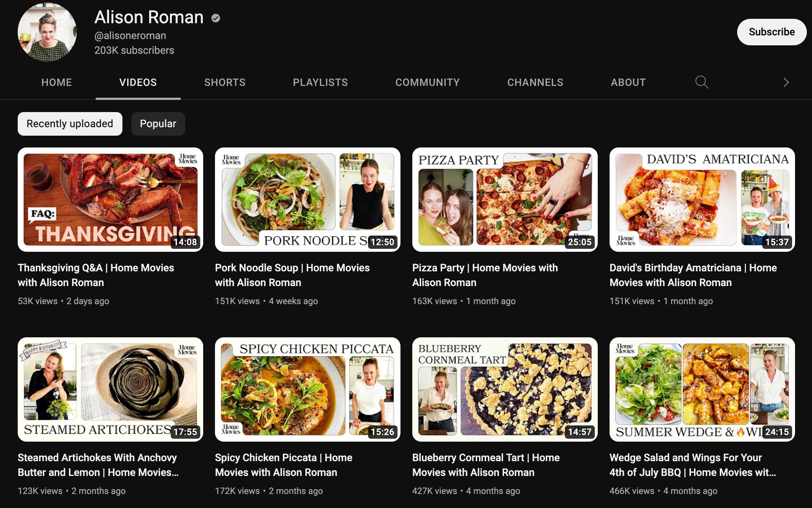Click David's Birthday Amatriciana title link
Screen dimensions: 812x508
693,275
